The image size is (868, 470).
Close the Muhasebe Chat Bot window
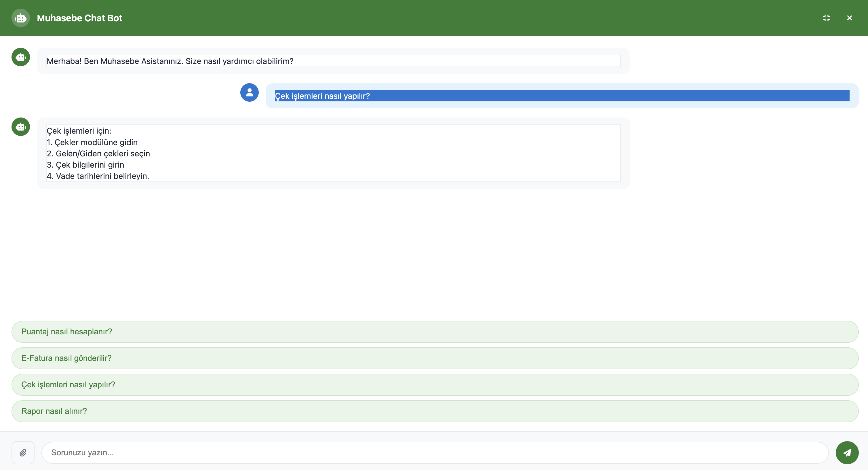[x=849, y=18]
